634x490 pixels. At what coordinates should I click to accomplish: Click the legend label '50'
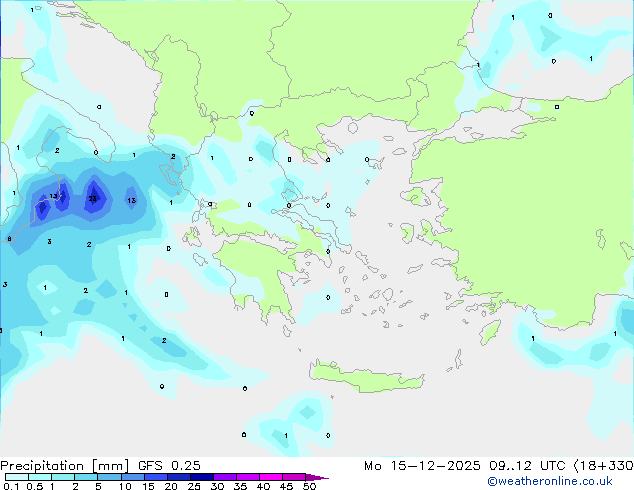[x=309, y=486]
